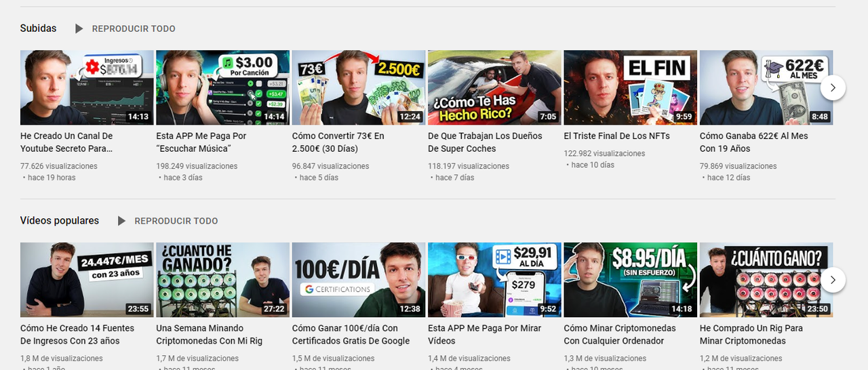Click the 1,3 M de visualizaciones text
The image size is (868, 370).
pos(606,358)
